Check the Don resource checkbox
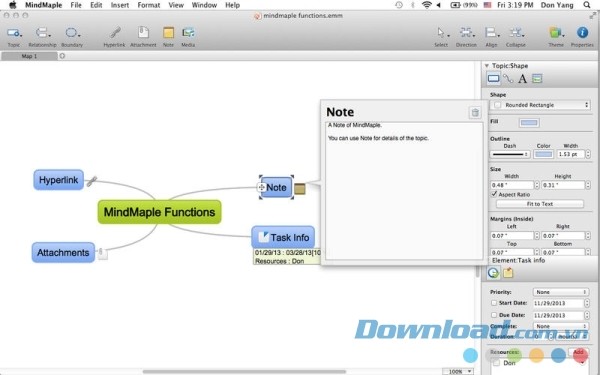 (496, 363)
